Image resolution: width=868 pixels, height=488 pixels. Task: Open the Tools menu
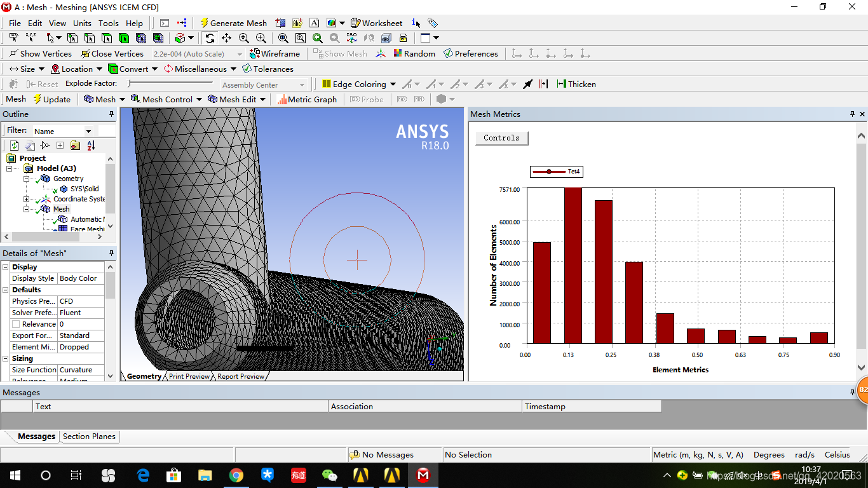coord(108,23)
